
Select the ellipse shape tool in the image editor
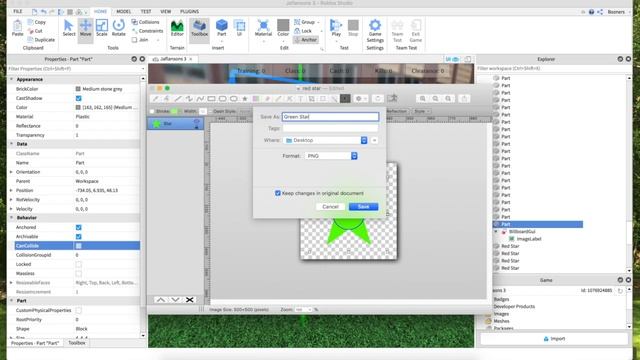click(233, 99)
